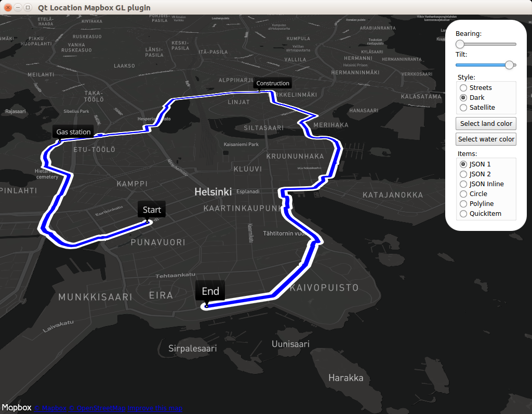Choose the QuickItem radio button
This screenshot has width=532, height=414.
[x=463, y=213]
